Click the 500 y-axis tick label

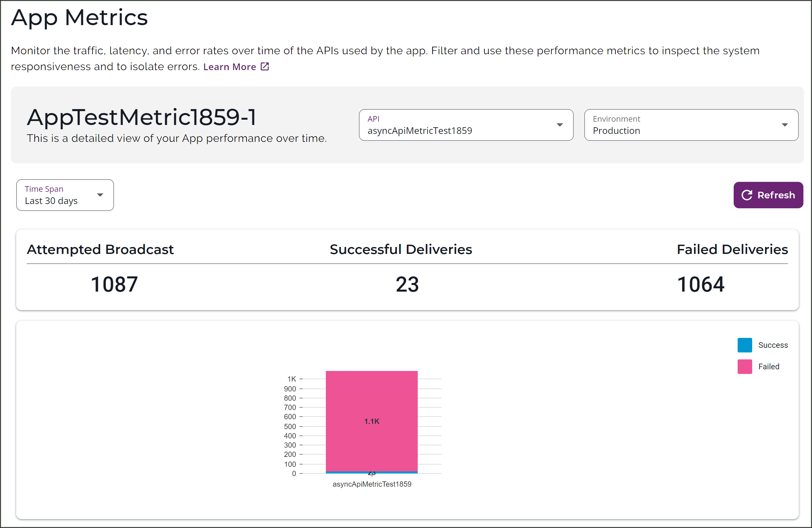[x=290, y=426]
